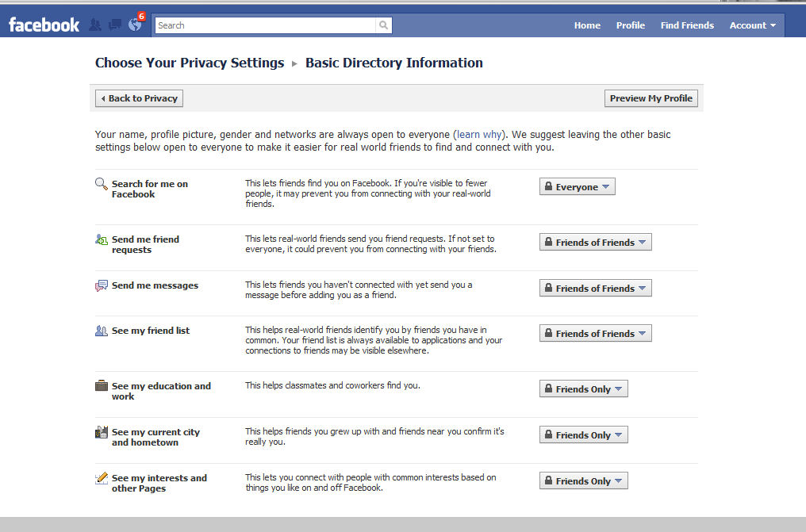Focus the Search input field
Image resolution: width=806 pixels, height=532 pixels.
pyautogui.click(x=265, y=25)
